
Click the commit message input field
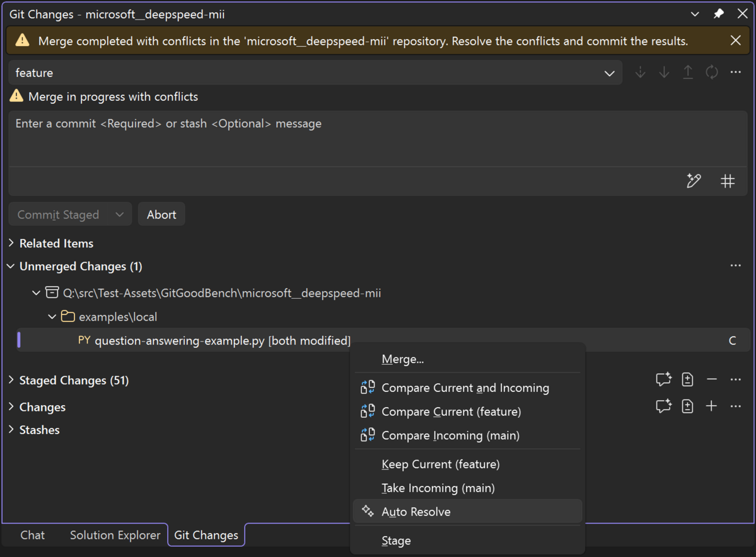pyautogui.click(x=378, y=139)
